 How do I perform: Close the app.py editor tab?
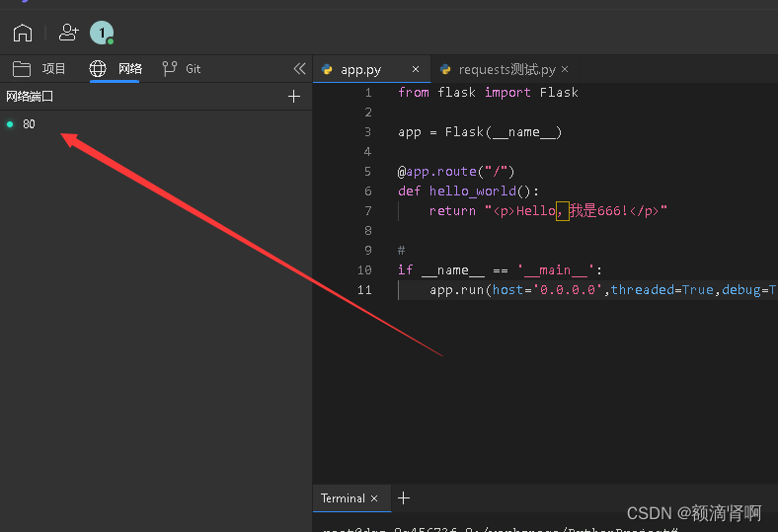[416, 69]
